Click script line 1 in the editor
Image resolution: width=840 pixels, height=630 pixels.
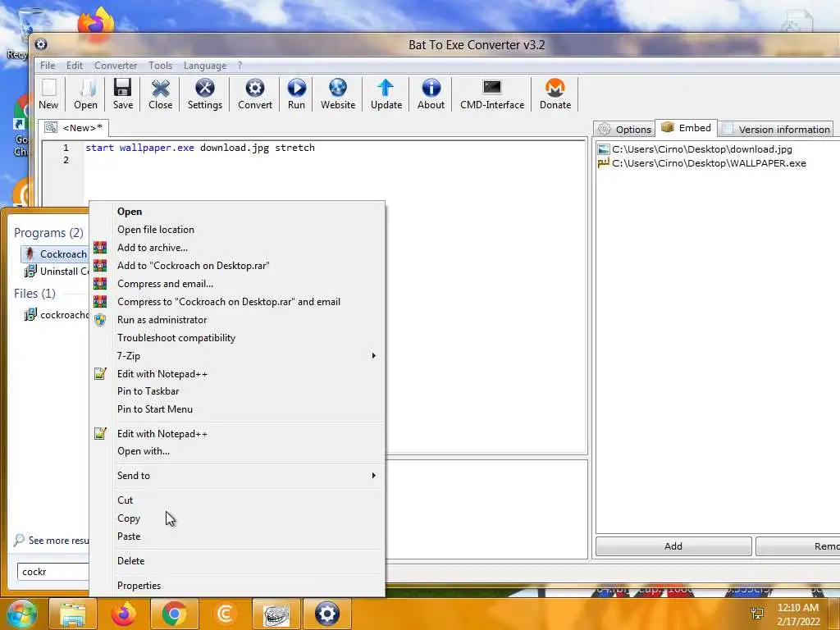(200, 148)
